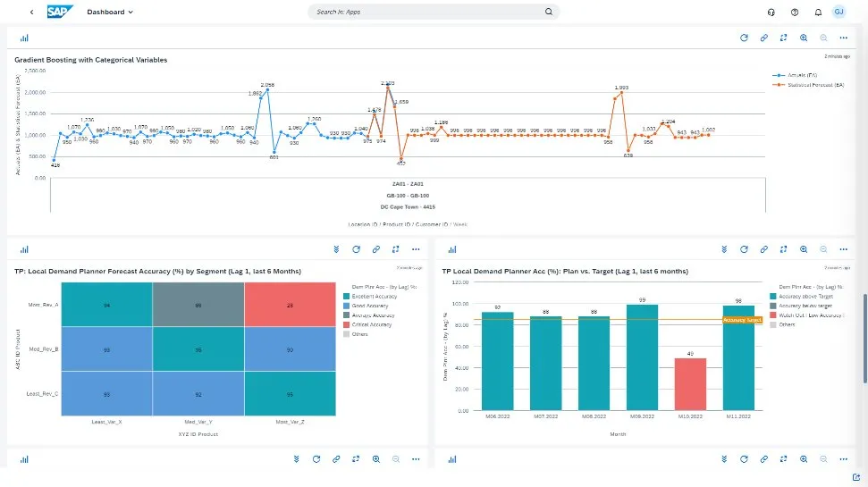Refresh the Gradient Boosting chart
Viewport: 868px width, 487px height.
pos(744,38)
